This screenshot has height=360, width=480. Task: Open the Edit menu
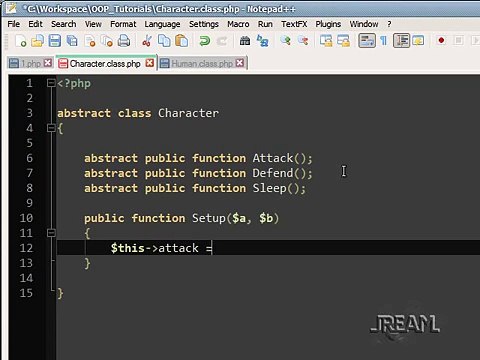pyautogui.click(x=35, y=24)
